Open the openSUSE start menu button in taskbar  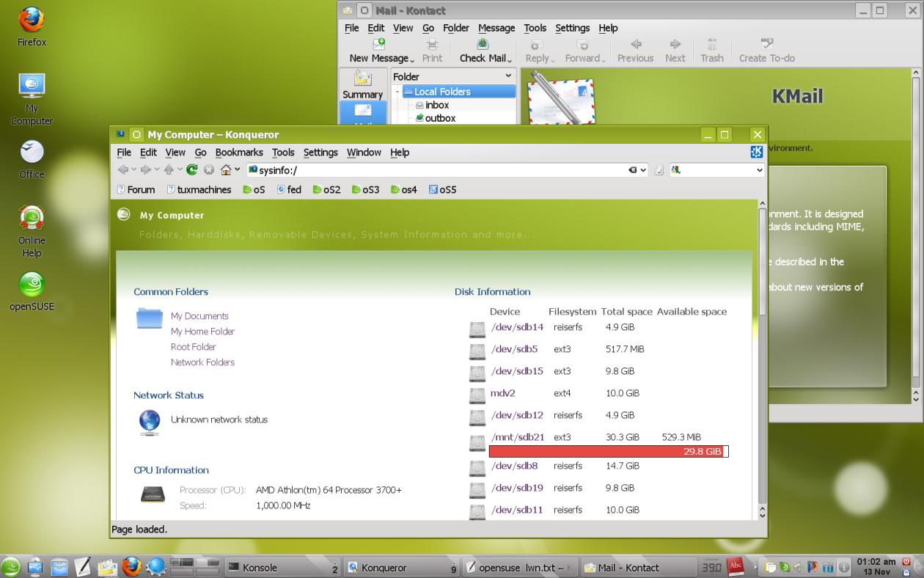[11, 567]
